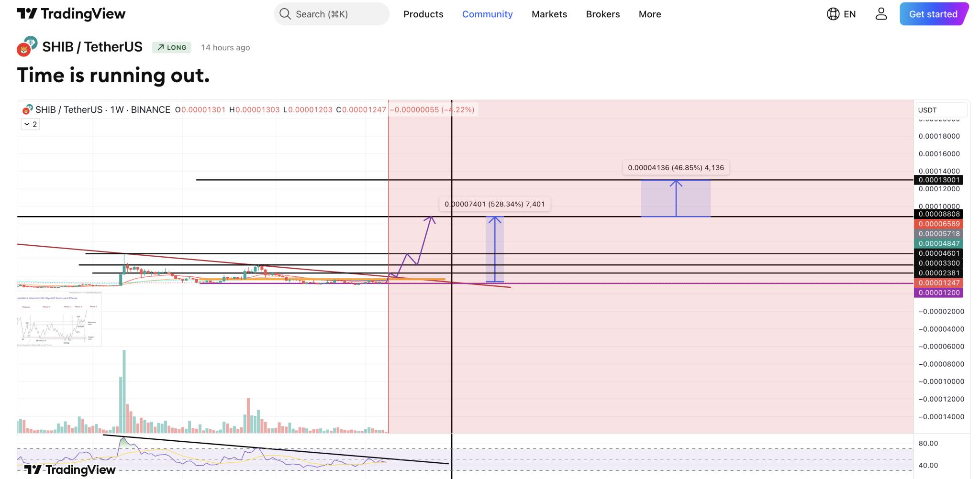Click the LONG arrow badge
Screen dimensions: 980x479
point(172,47)
